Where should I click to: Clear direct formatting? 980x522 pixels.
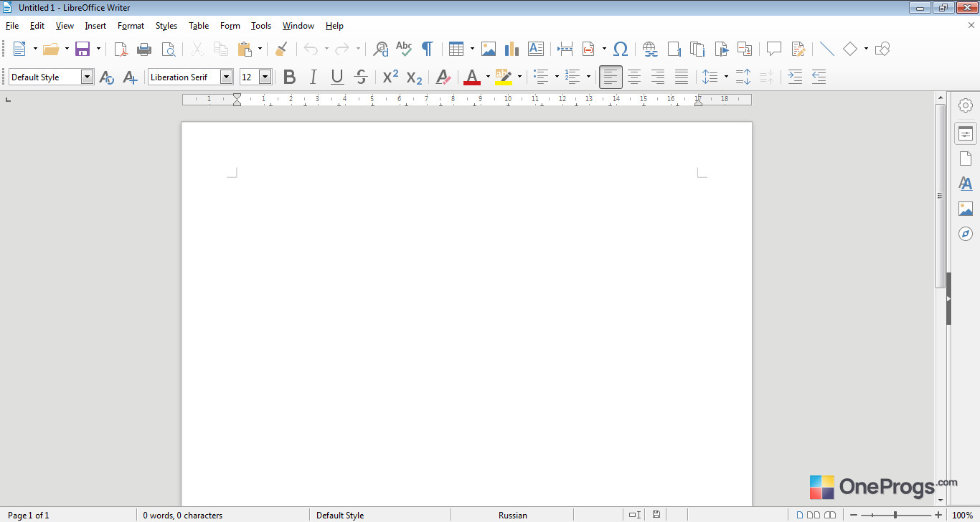pyautogui.click(x=443, y=77)
